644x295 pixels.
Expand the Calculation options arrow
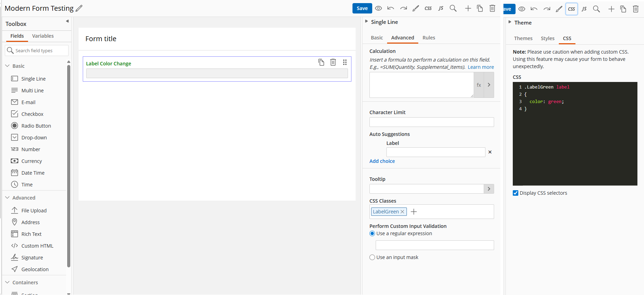coord(489,85)
